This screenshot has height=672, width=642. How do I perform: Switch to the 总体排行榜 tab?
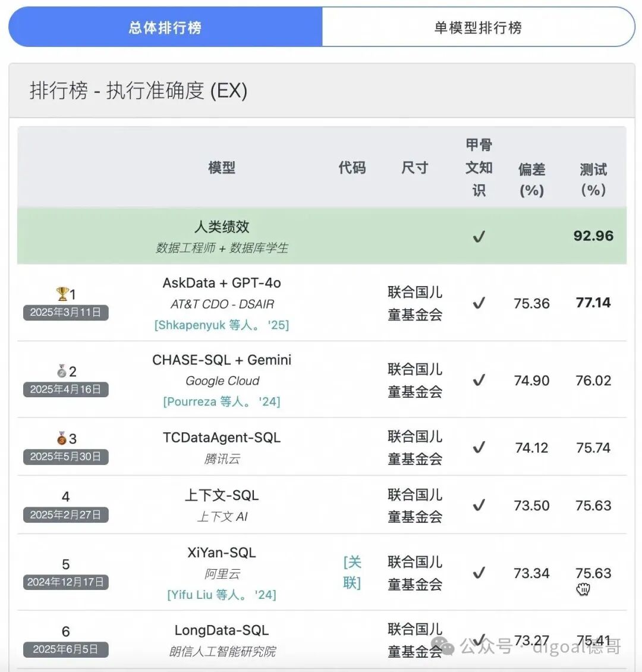click(165, 27)
